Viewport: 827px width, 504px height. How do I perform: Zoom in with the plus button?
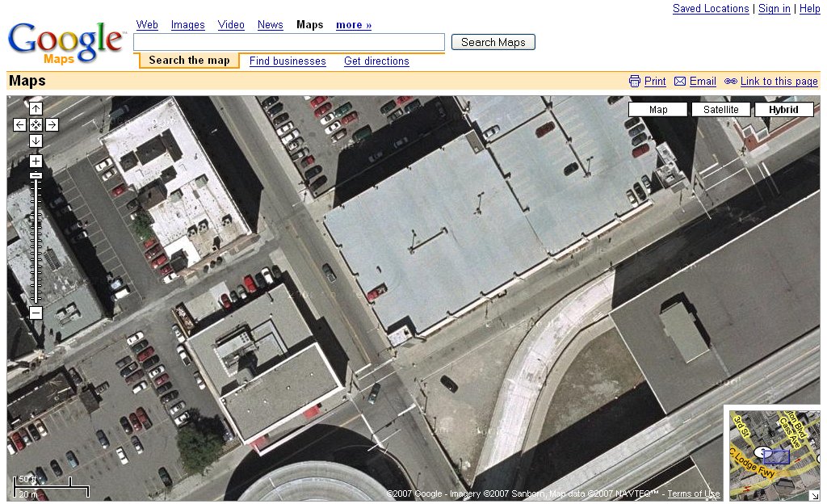(36, 161)
